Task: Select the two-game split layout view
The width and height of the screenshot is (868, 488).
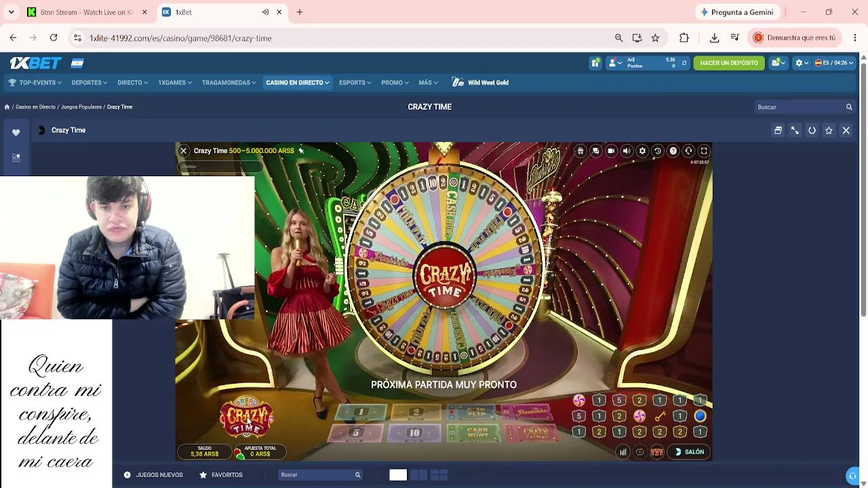Action: click(x=418, y=475)
